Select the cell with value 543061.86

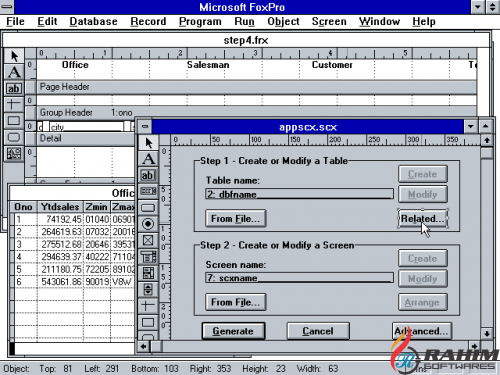coord(60,282)
